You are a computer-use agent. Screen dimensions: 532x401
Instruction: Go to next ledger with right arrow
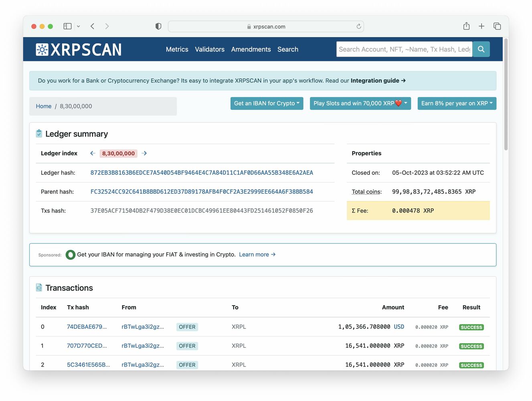144,153
